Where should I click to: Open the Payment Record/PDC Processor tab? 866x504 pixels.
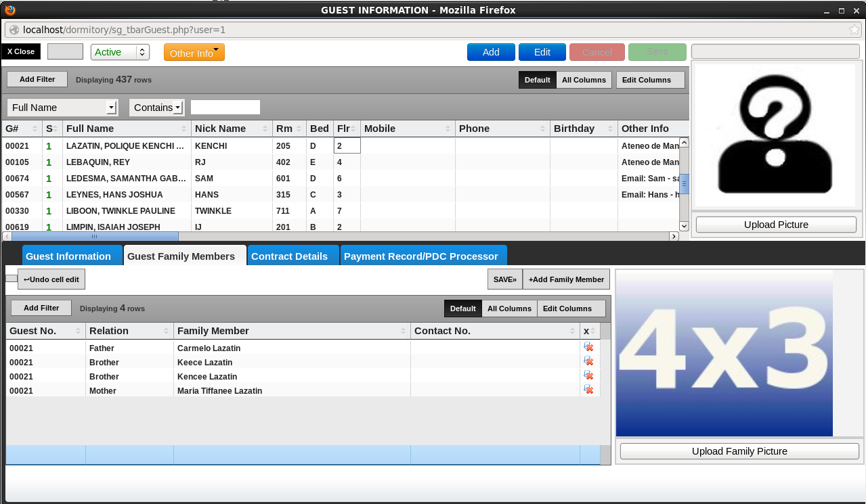click(x=420, y=256)
